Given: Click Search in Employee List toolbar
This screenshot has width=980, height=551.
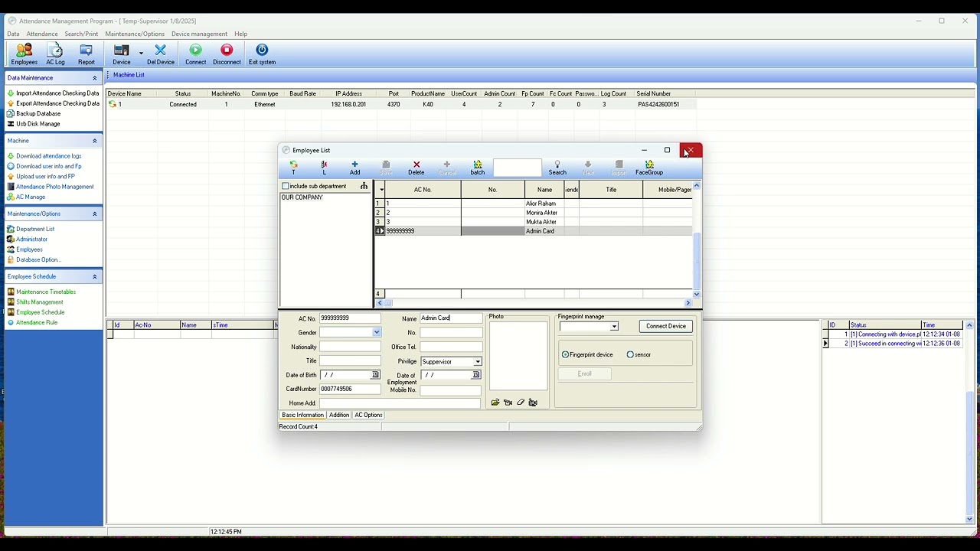Looking at the screenshot, I should coord(557,168).
